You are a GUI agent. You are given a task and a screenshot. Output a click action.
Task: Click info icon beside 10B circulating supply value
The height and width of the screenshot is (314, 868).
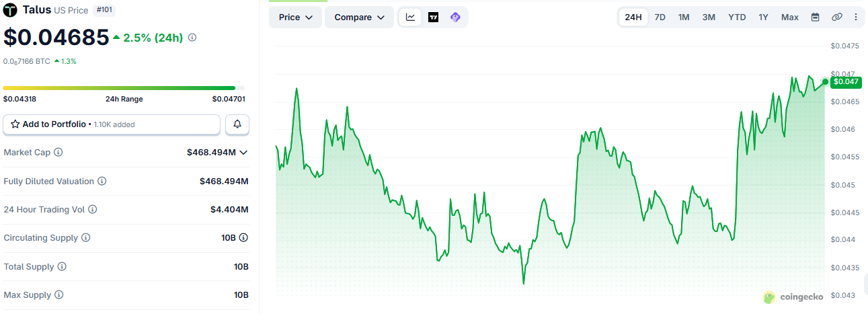click(243, 238)
